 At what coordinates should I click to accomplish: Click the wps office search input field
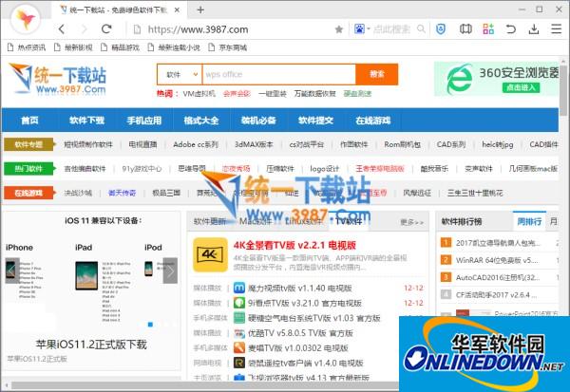coord(277,74)
